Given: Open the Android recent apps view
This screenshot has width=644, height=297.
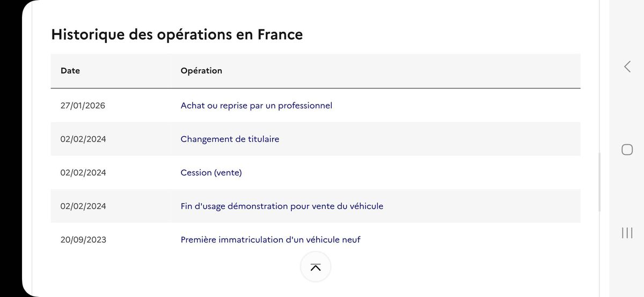Looking at the screenshot, I should 627,233.
